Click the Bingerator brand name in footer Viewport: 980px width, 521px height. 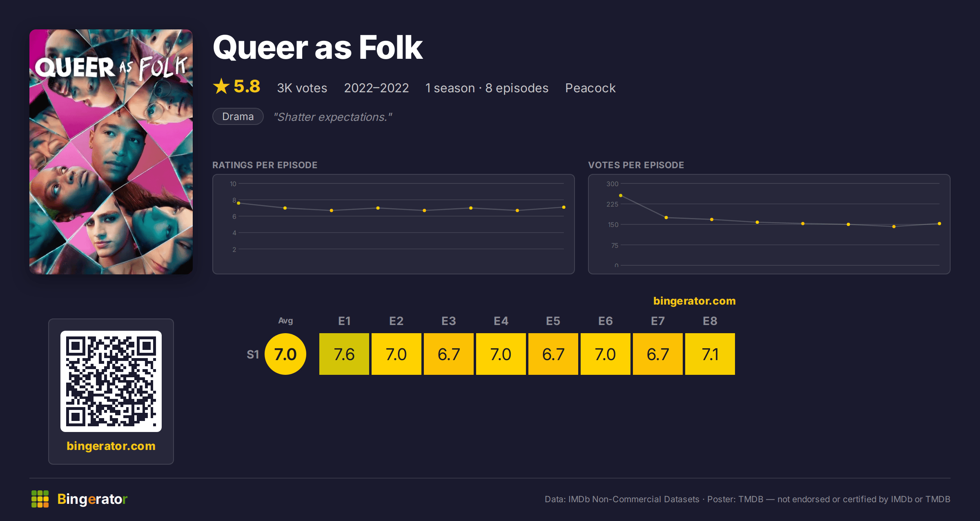[x=92, y=499]
